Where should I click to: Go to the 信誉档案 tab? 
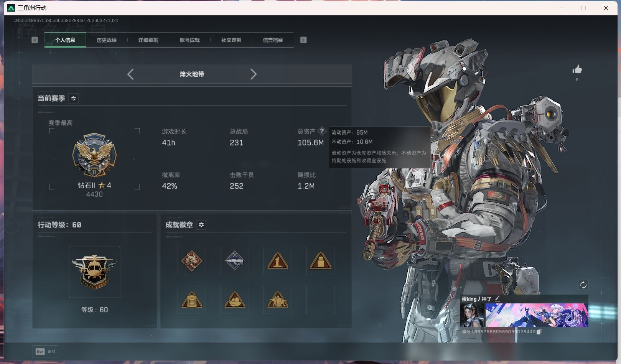(x=273, y=40)
